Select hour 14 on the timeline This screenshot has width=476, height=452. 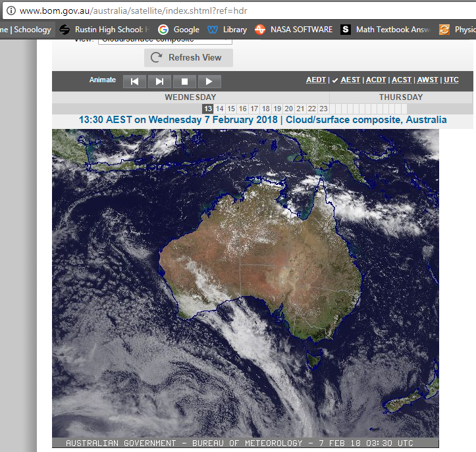219,109
